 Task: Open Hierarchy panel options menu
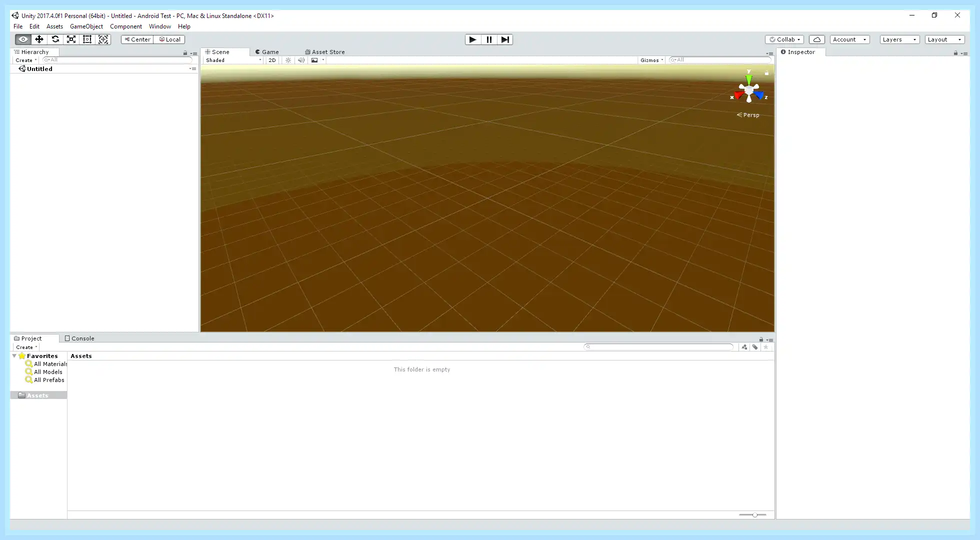click(x=194, y=53)
